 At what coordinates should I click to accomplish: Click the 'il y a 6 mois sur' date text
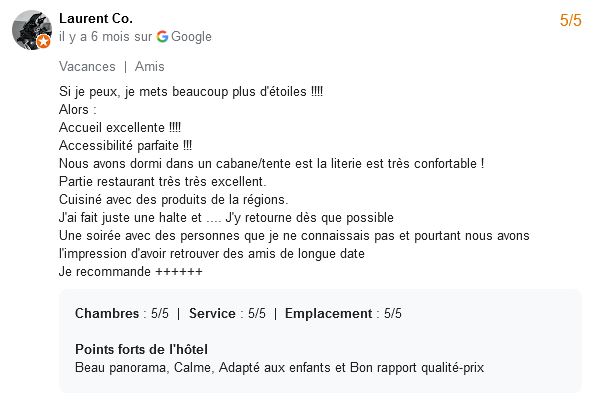point(105,37)
